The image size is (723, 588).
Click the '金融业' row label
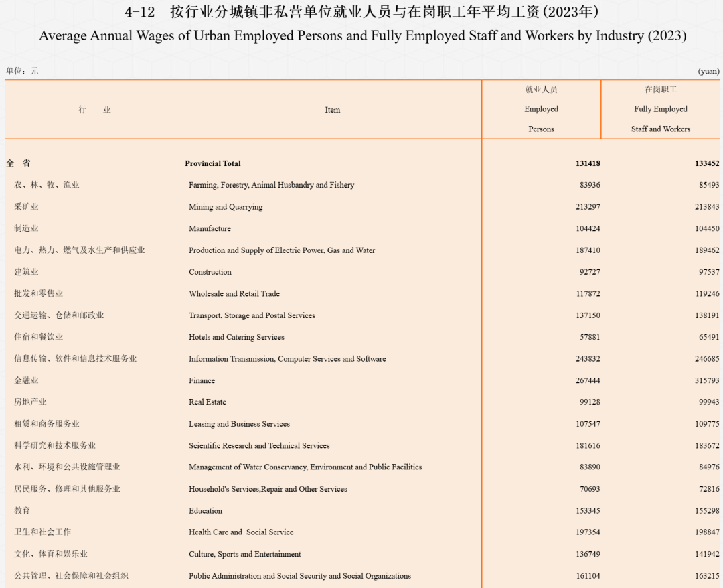coord(26,380)
